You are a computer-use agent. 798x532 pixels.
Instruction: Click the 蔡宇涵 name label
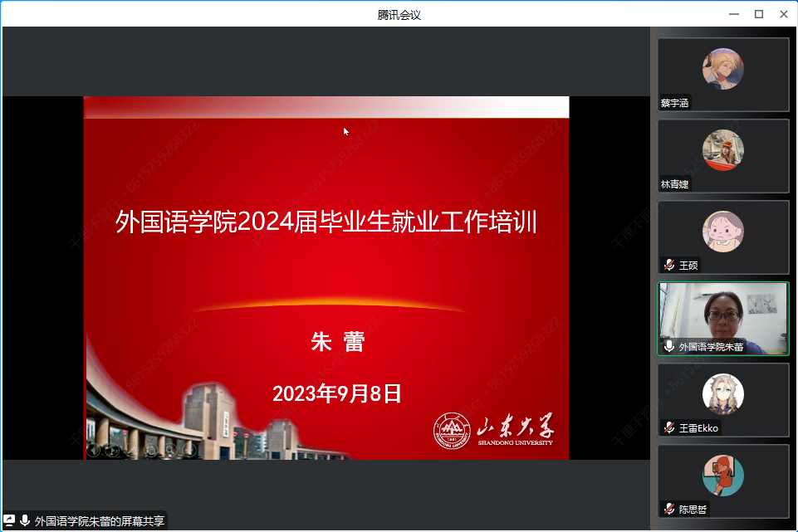pyautogui.click(x=674, y=104)
